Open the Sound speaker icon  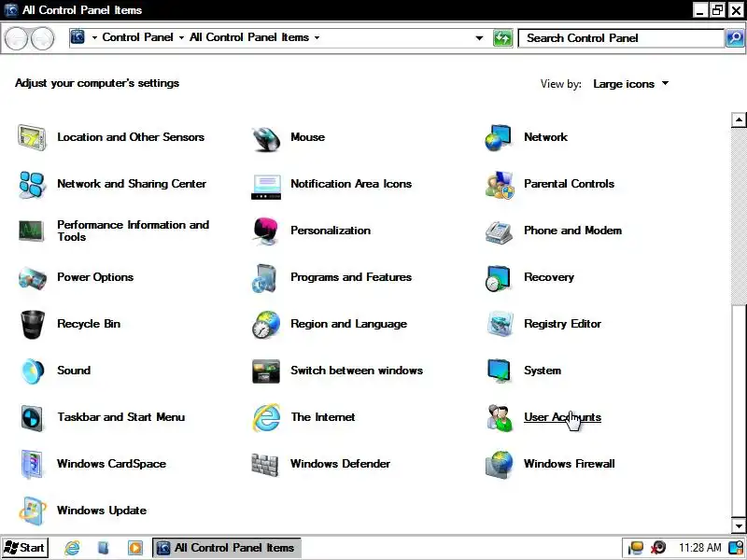pos(33,371)
